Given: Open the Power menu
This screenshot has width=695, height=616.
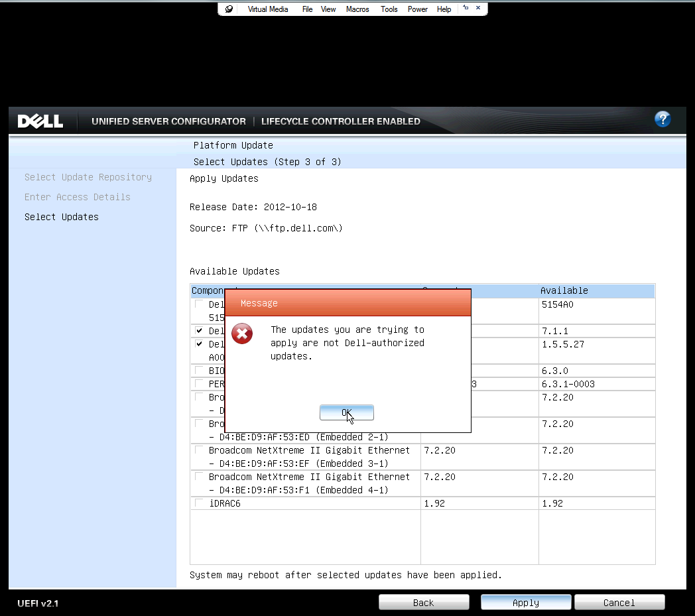Looking at the screenshot, I should pos(418,9).
